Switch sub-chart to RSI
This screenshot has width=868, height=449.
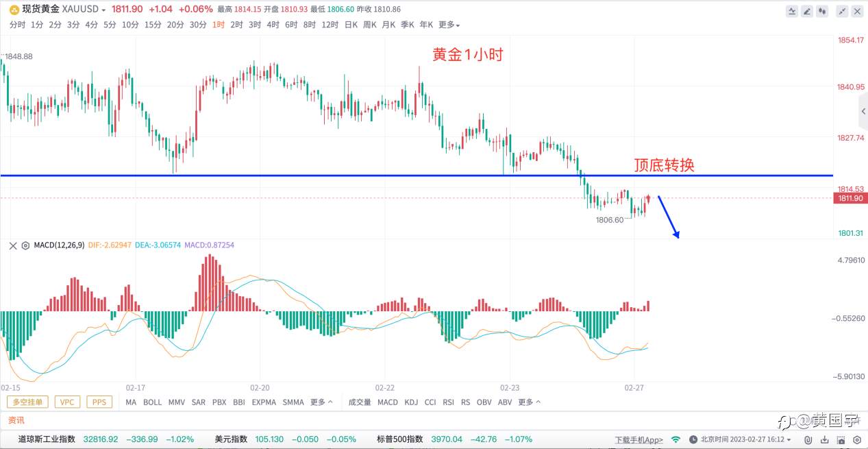(x=449, y=402)
